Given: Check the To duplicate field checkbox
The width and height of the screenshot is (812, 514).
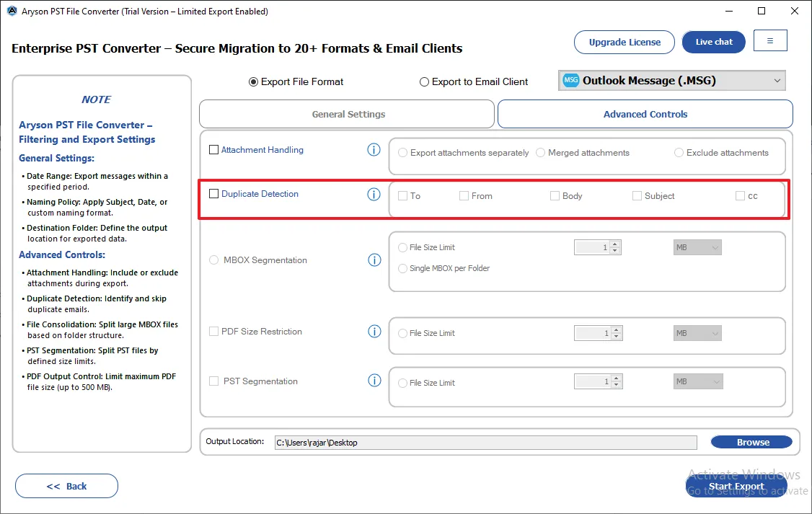Looking at the screenshot, I should (402, 195).
